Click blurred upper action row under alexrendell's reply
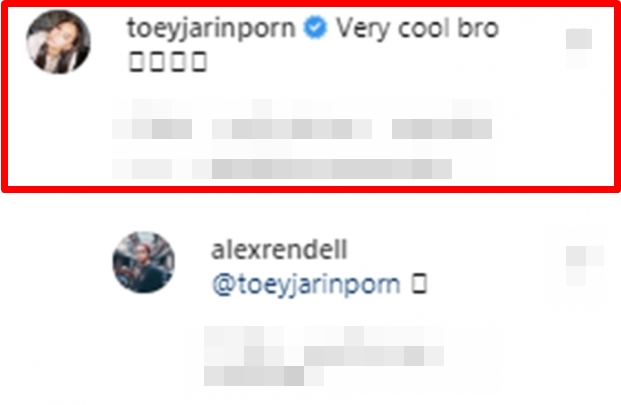This screenshot has height=405, width=621. (324, 356)
